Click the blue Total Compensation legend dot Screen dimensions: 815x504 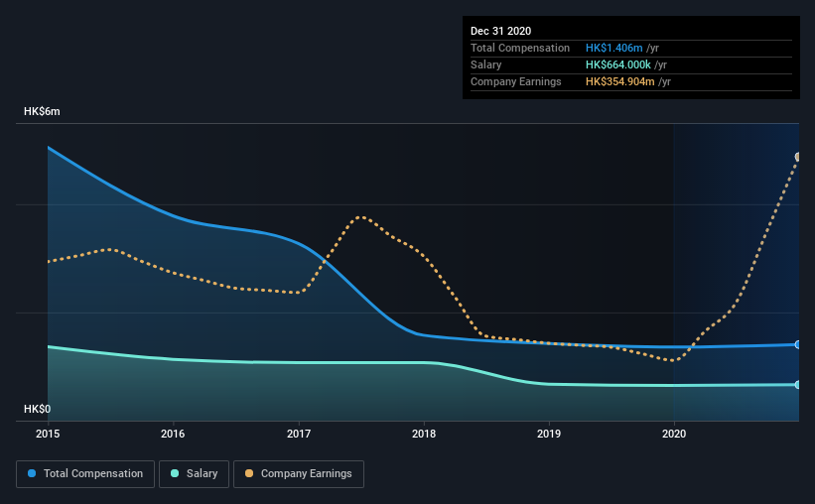[32, 473]
